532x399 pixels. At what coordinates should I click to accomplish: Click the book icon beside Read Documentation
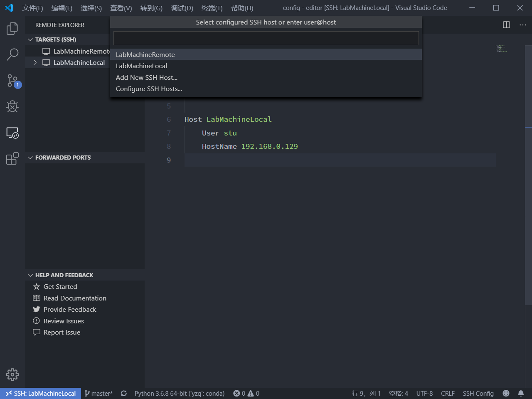[37, 298]
